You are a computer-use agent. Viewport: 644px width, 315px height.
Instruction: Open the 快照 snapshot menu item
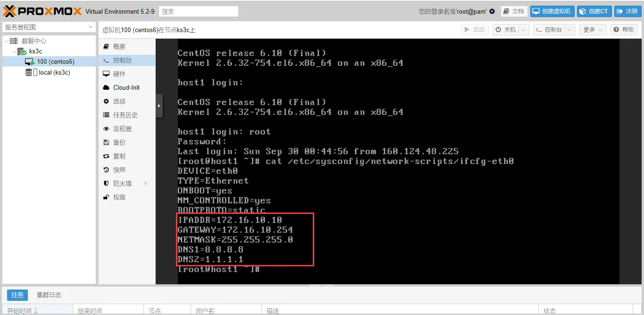coord(127,170)
